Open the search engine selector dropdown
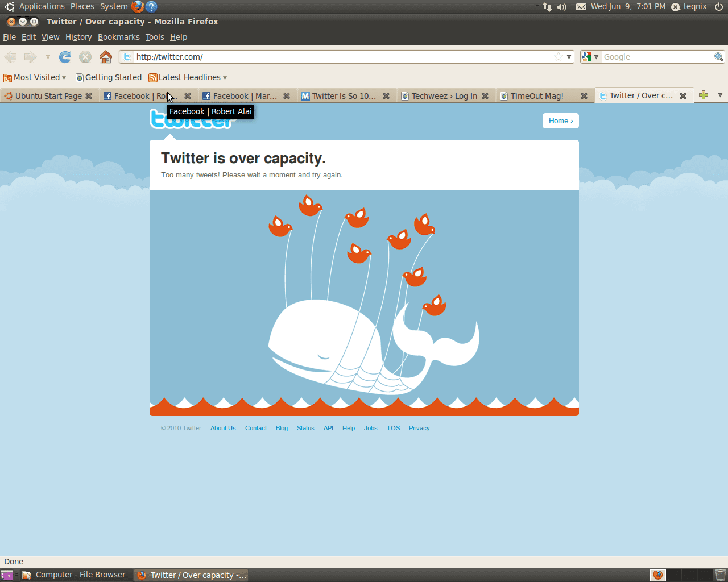This screenshot has width=728, height=582. tap(590, 57)
